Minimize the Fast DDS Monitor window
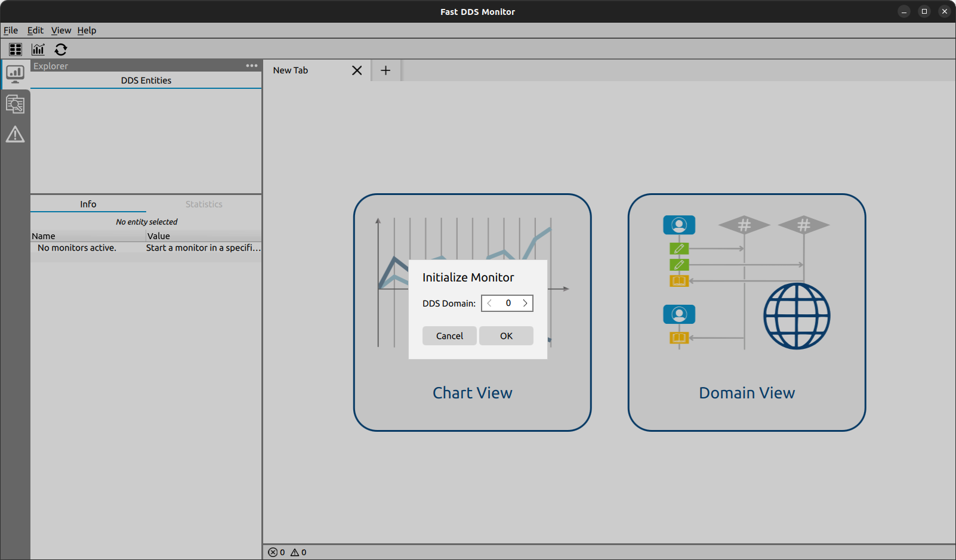Image resolution: width=956 pixels, height=560 pixels. pos(904,11)
